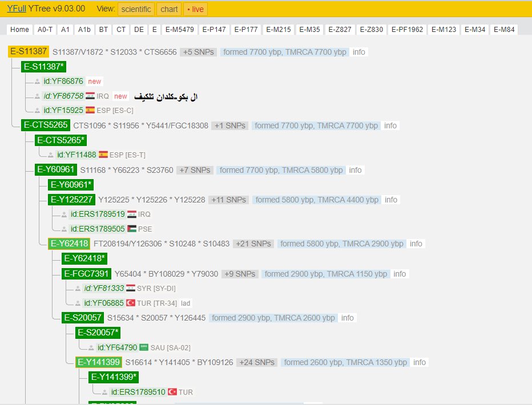Open the E-PF1962 tab
Image resolution: width=532 pixels, height=405 pixels.
407,30
